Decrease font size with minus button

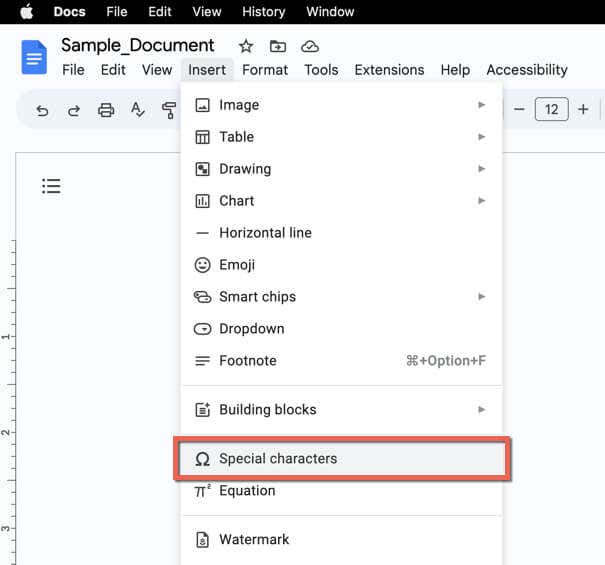[x=519, y=110]
